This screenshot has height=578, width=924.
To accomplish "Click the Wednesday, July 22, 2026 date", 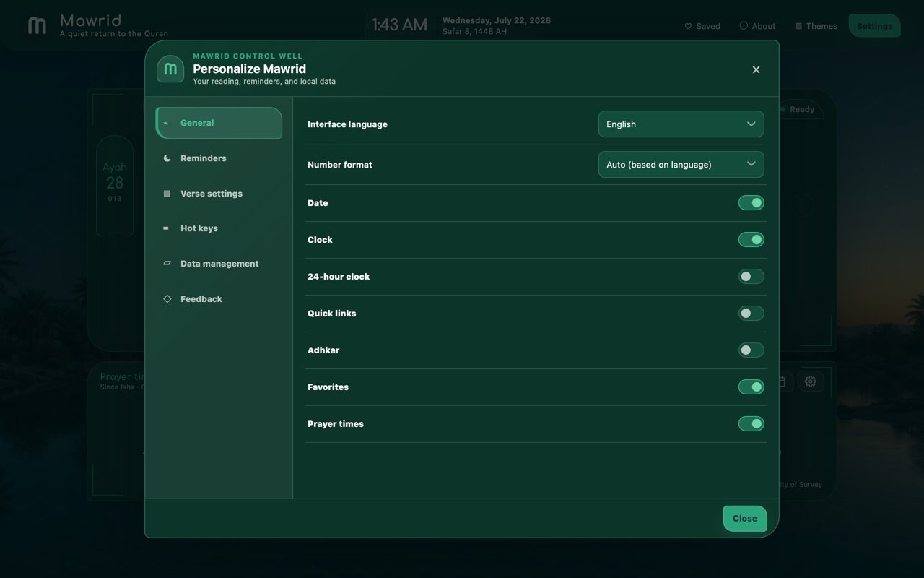I will (497, 20).
